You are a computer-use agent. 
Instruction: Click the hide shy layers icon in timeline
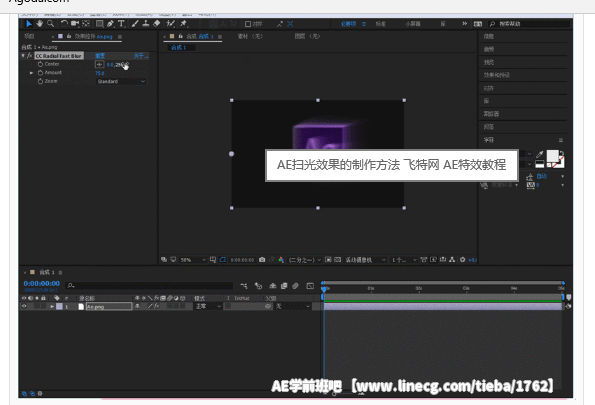tap(272, 286)
